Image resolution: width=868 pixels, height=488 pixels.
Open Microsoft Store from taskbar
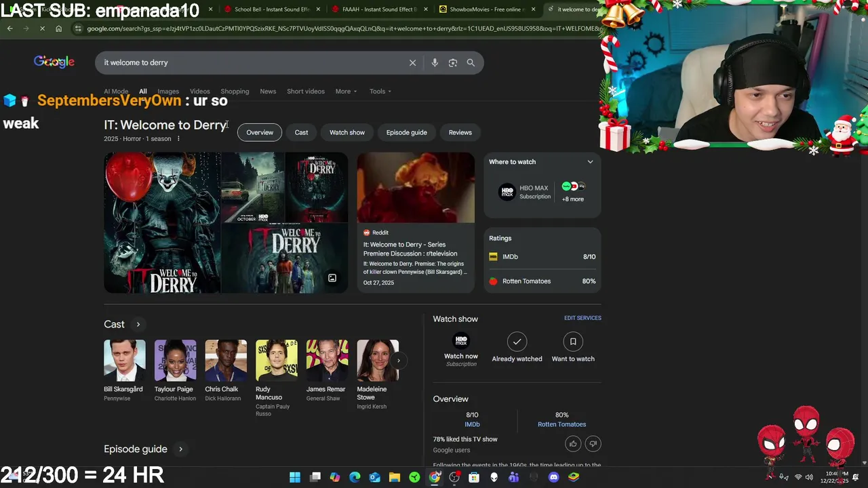474,477
